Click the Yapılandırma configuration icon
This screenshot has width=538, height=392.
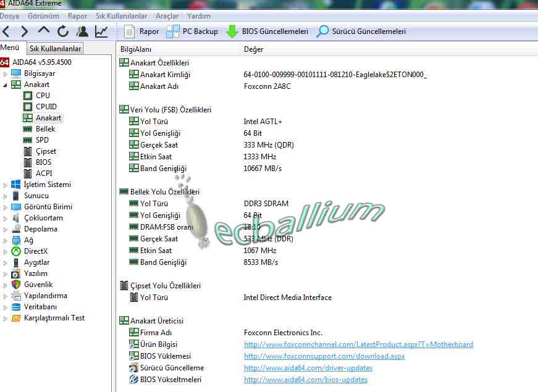[x=16, y=296]
